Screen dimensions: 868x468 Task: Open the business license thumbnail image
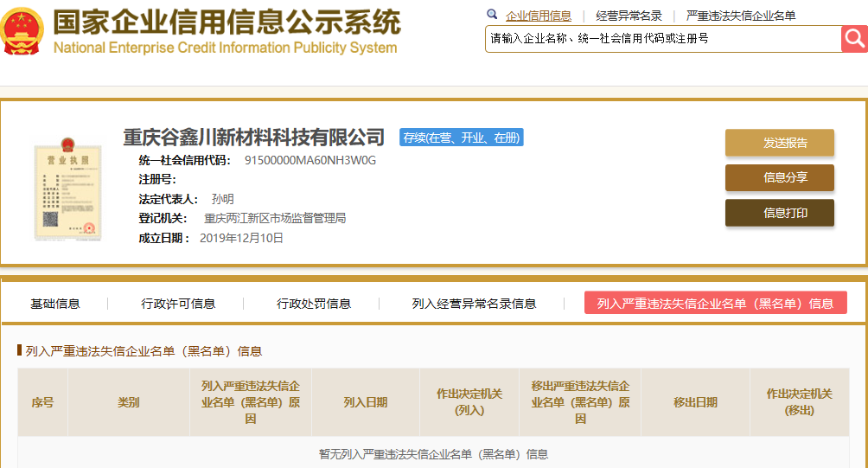coord(67,189)
